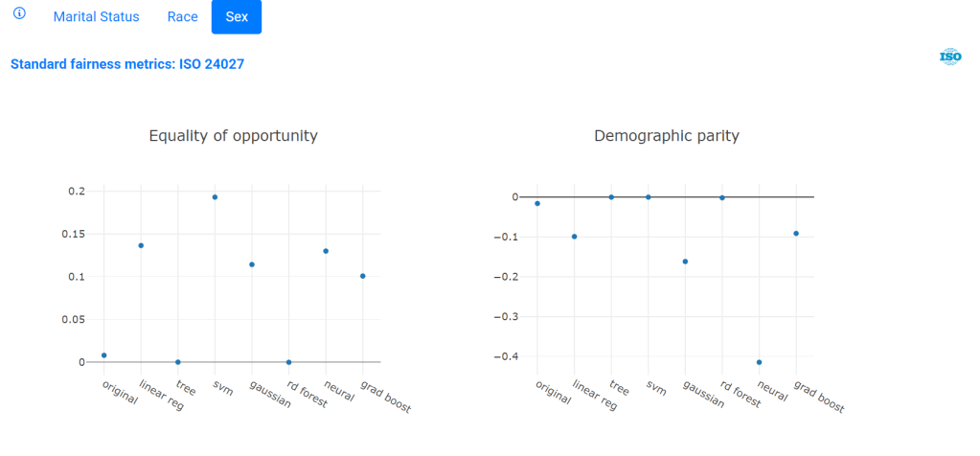Select the Sex tab
Viewport: 980px width, 456px height.
[x=237, y=17]
